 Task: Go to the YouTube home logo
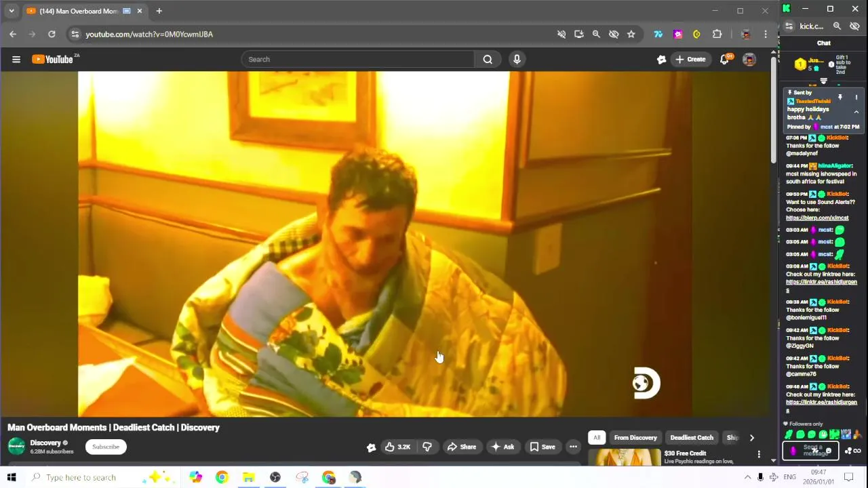pos(53,60)
